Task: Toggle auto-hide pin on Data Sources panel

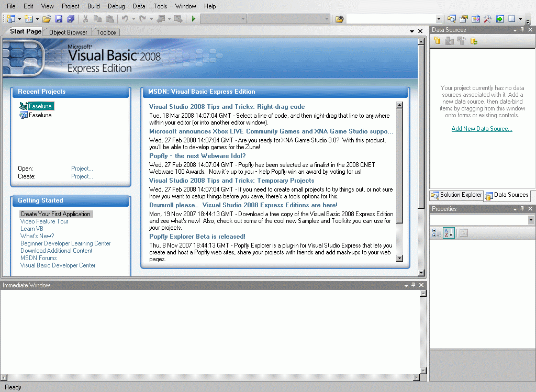Action: click(522, 30)
